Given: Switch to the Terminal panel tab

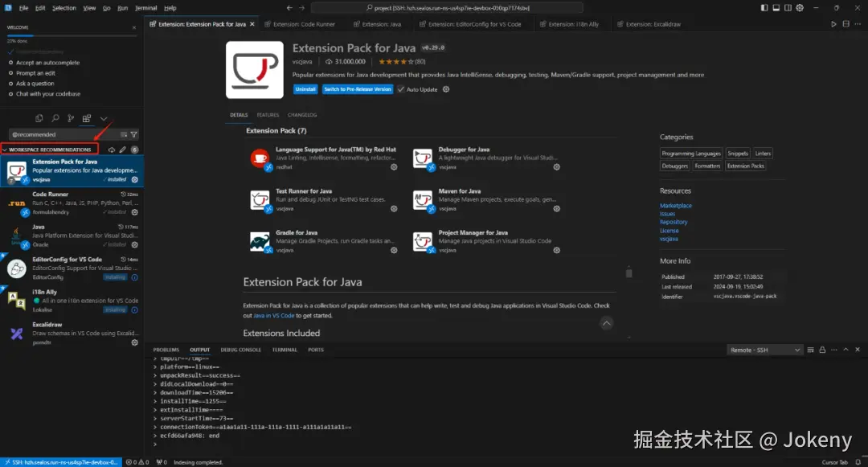Looking at the screenshot, I should coord(285,350).
